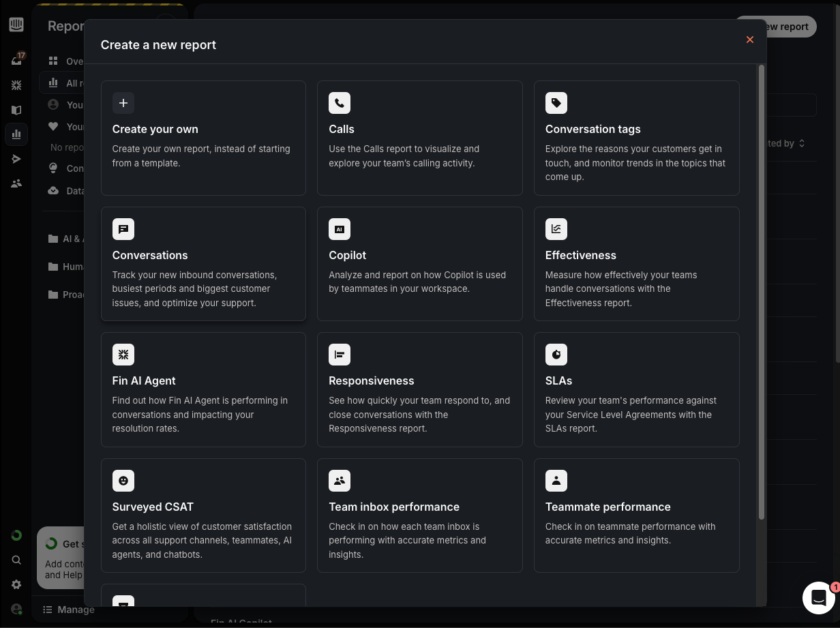Select the Fin AI Agent icon
The image size is (840, 628).
point(123,355)
